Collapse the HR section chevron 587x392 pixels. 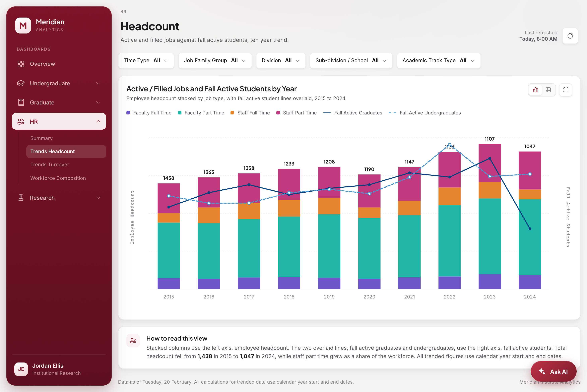click(x=98, y=121)
